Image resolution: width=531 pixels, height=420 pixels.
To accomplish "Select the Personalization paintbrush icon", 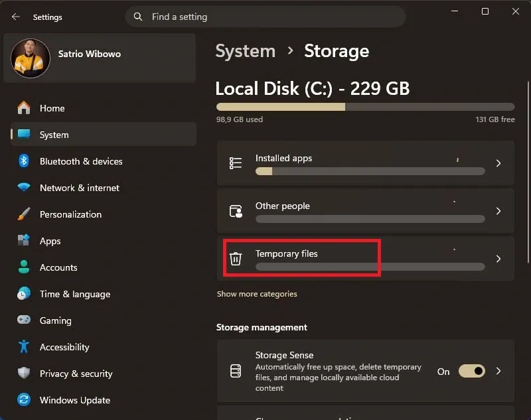I will click(x=24, y=214).
